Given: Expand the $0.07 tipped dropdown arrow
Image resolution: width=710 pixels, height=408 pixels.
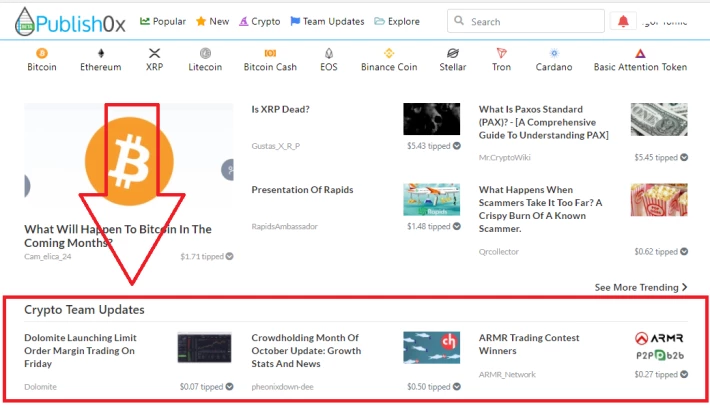Looking at the screenshot, I should (x=230, y=386).
